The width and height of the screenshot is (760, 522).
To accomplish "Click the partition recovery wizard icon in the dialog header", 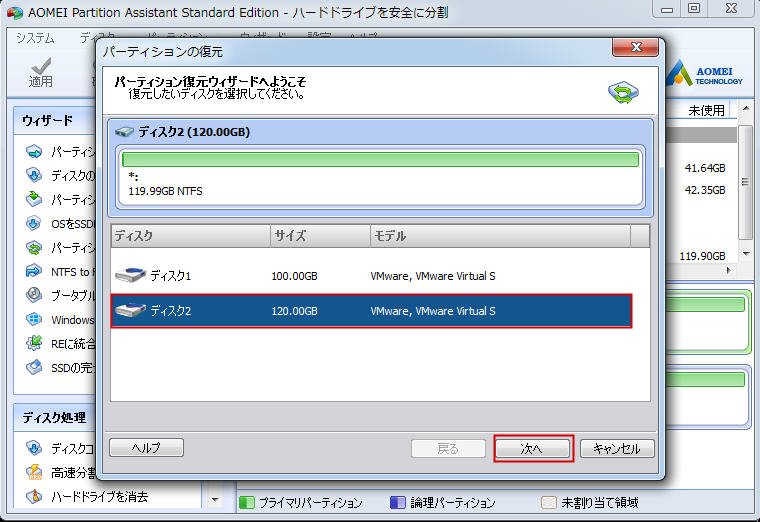I will 623,92.
